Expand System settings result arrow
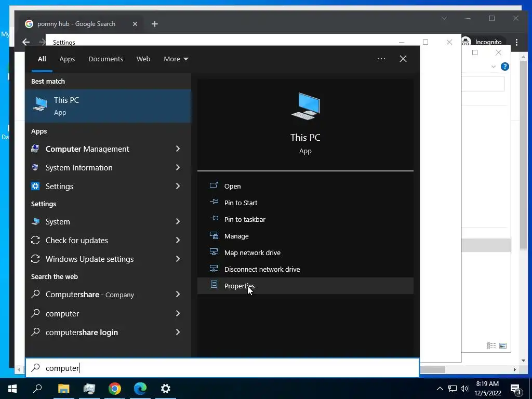Viewport: 532px width, 399px height. [178, 221]
